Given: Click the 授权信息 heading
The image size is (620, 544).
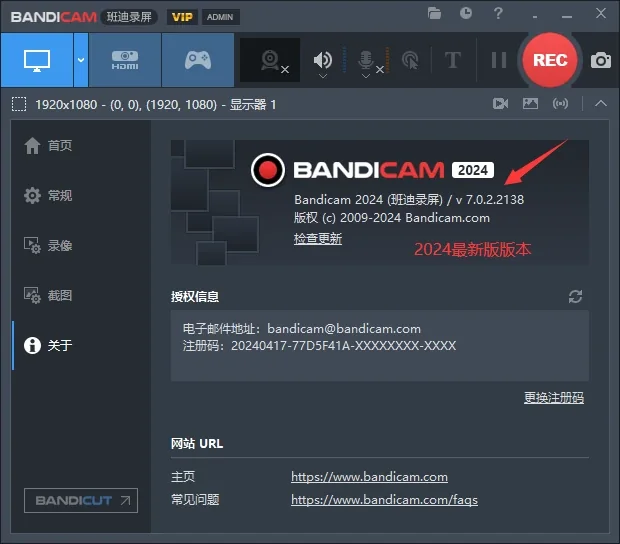Looking at the screenshot, I should coord(195,297).
